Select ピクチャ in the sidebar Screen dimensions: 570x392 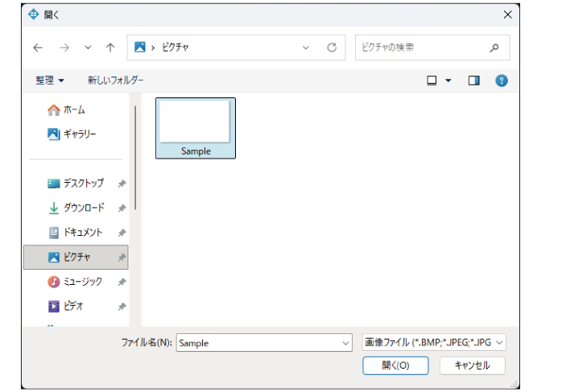click(x=76, y=258)
